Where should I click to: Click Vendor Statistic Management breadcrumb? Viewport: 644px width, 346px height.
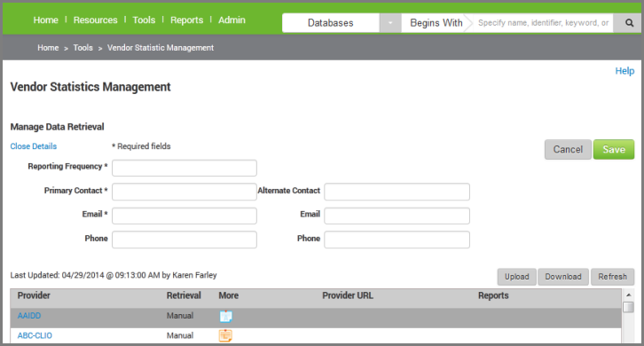tap(161, 48)
